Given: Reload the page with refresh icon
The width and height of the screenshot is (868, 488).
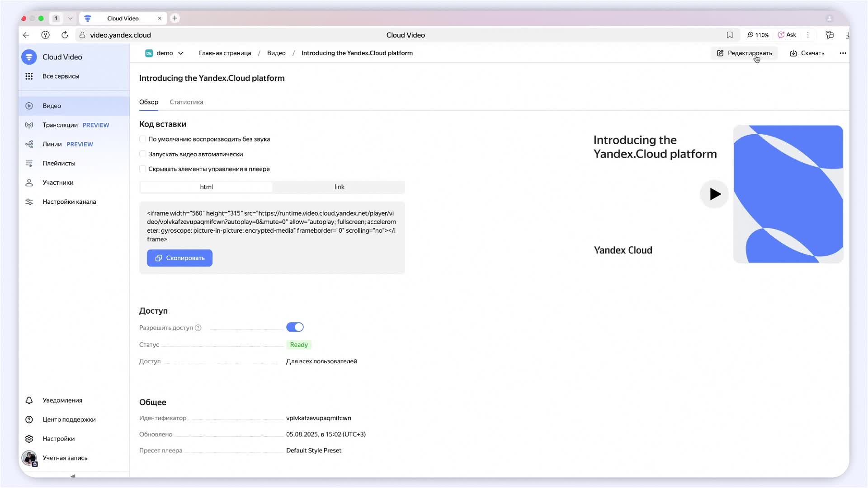Looking at the screenshot, I should coord(65,35).
